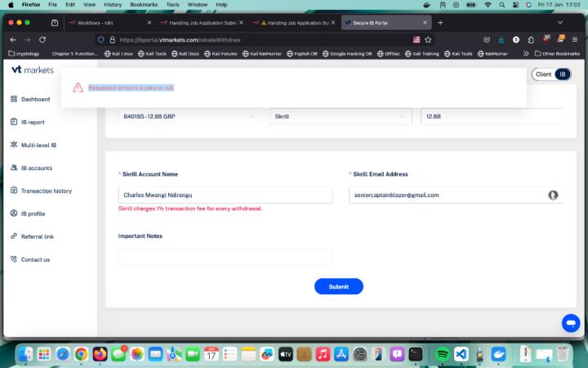This screenshot has width=588, height=368.
Task: Open Terminal from the dock
Action: [x=416, y=354]
